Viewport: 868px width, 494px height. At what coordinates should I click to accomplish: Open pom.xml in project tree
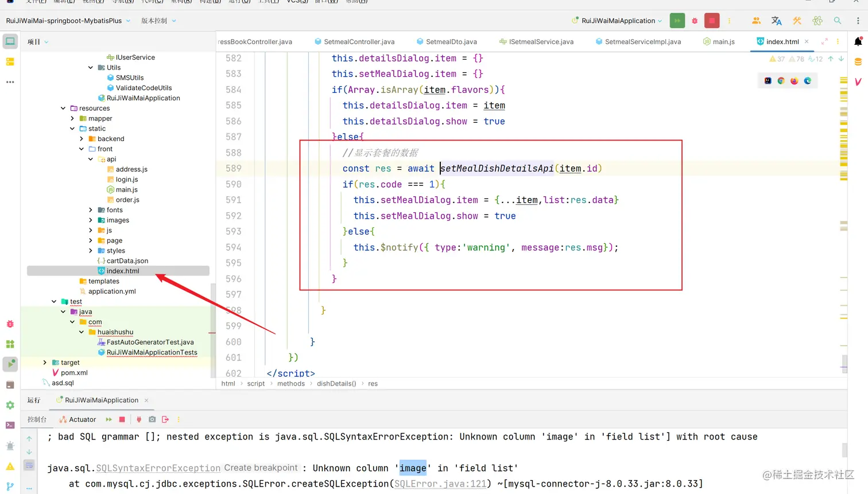(x=74, y=373)
